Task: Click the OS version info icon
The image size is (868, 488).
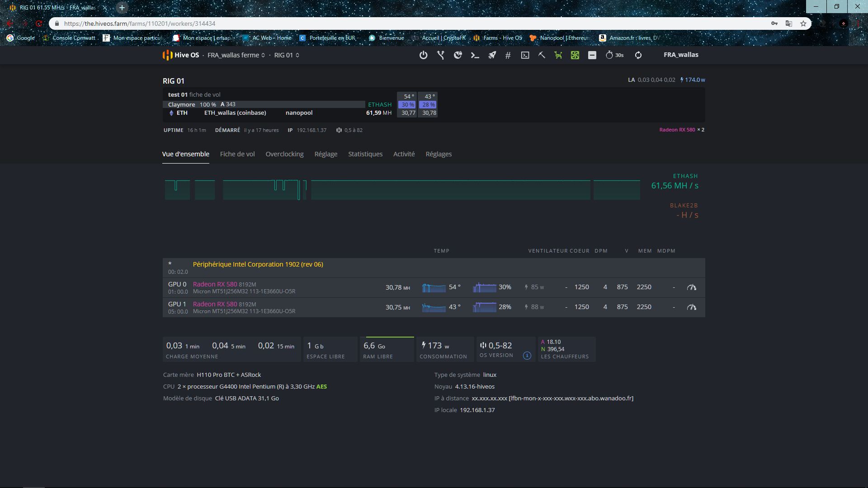Action: point(527,356)
